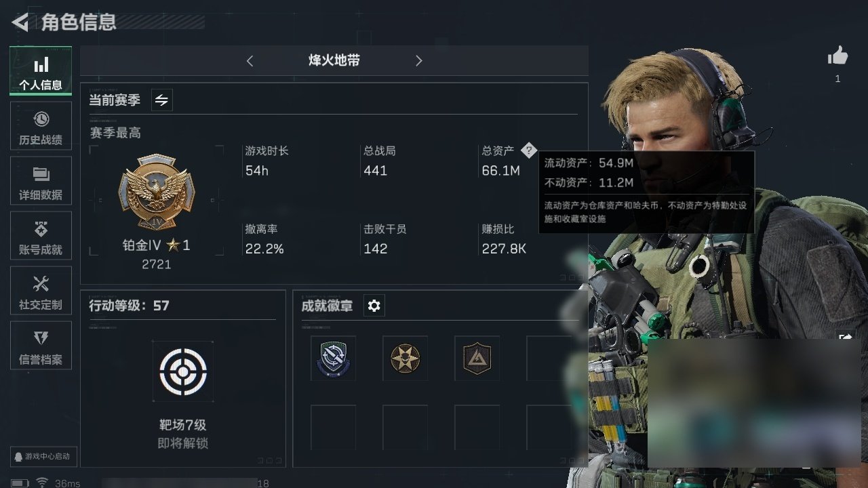Viewport: 868px width, 488px height.
Task: Open the 历史战绩 tab
Action: click(41, 129)
